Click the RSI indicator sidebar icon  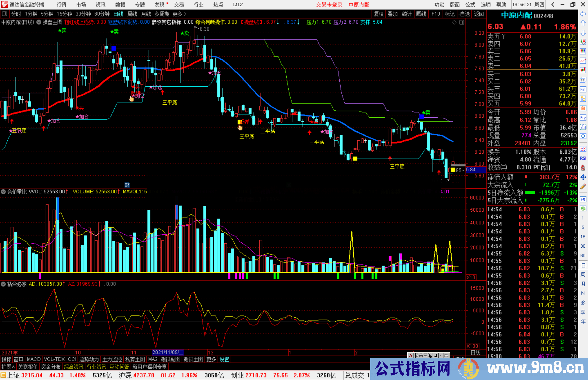click(x=583, y=158)
